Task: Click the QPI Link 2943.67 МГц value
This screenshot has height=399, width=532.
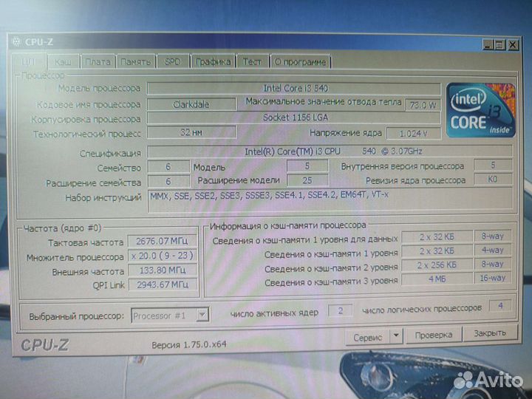Action: pos(163,284)
